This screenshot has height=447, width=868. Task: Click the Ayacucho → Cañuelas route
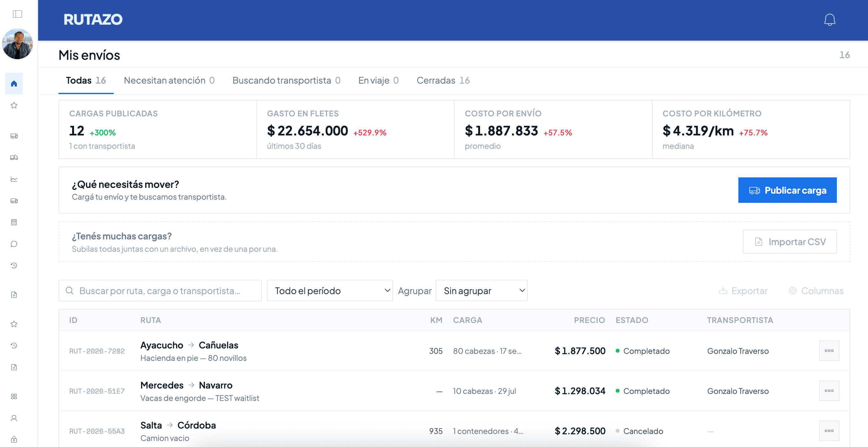[189, 345]
